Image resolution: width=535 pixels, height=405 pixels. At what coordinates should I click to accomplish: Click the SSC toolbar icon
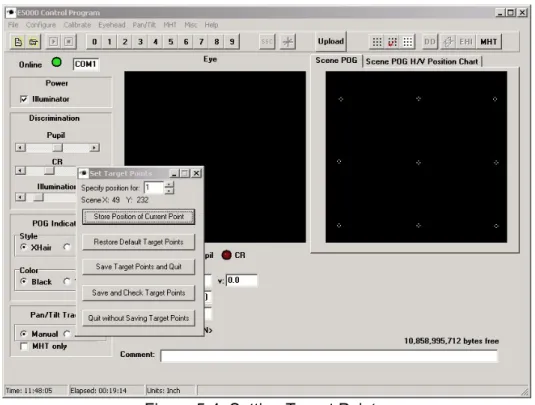point(267,42)
